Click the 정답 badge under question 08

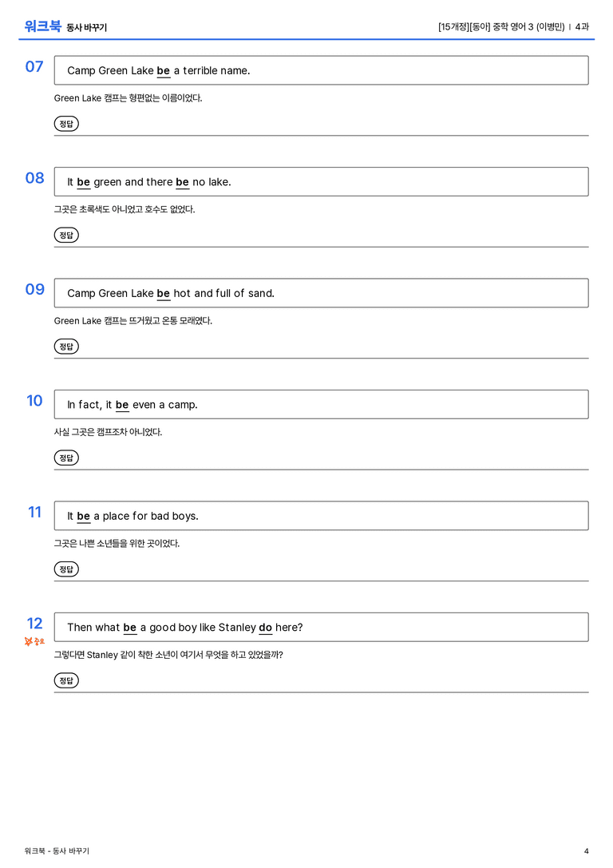coord(66,236)
